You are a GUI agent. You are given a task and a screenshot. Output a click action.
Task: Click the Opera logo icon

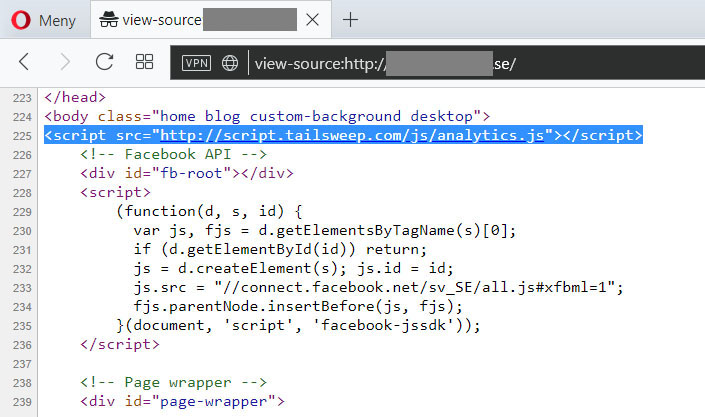21,20
